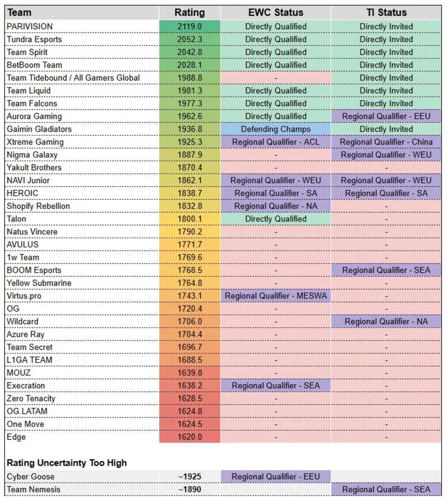This screenshot has height=502, width=448.
Task: Click the Talon team name cell
Action: pos(82,219)
